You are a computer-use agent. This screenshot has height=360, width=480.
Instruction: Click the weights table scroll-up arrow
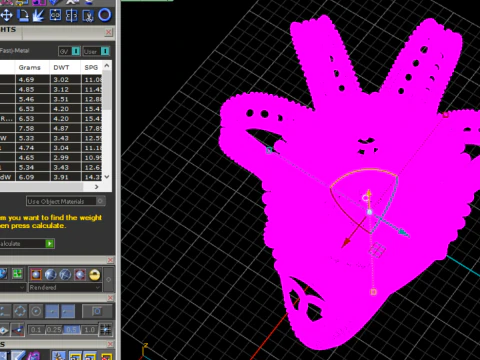(107, 66)
